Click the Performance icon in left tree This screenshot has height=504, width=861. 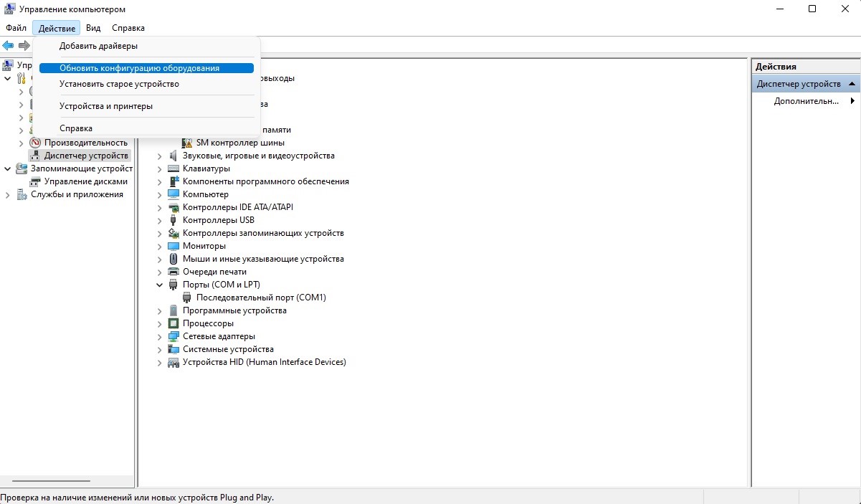[x=35, y=143]
